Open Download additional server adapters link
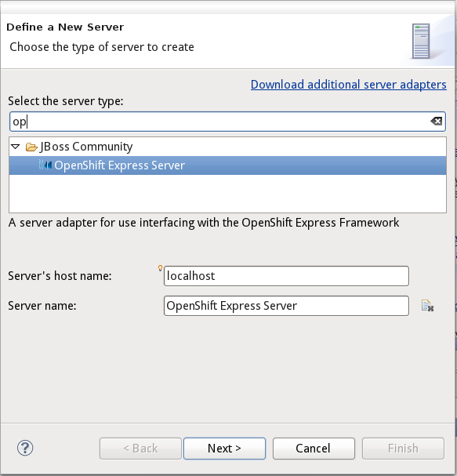Image resolution: width=457 pixels, height=476 pixels. [x=348, y=85]
